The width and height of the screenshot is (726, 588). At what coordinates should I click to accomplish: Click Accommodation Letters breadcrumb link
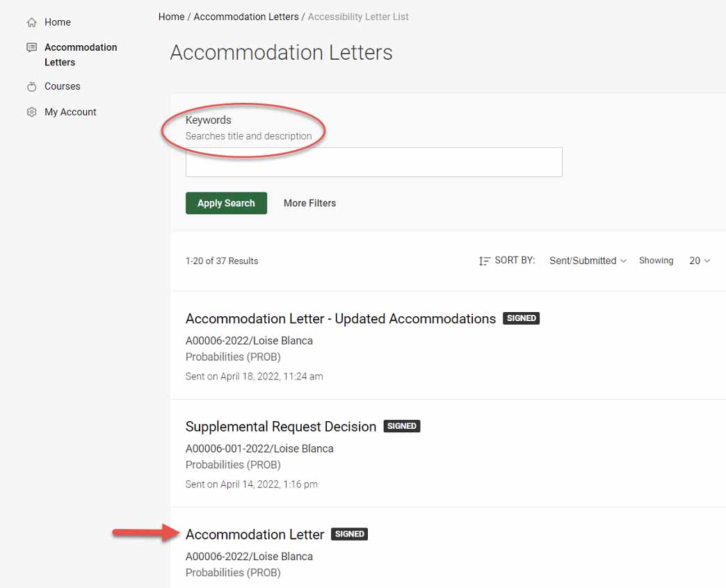(246, 17)
